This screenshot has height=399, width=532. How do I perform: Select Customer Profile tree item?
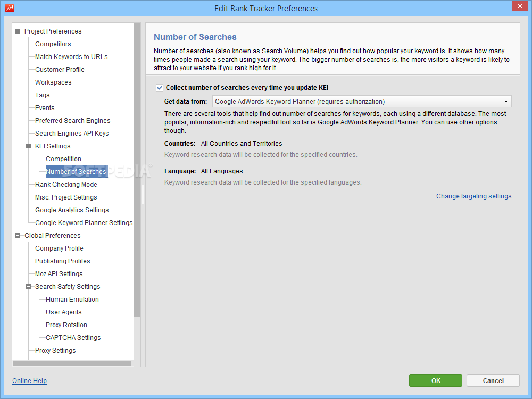point(60,70)
